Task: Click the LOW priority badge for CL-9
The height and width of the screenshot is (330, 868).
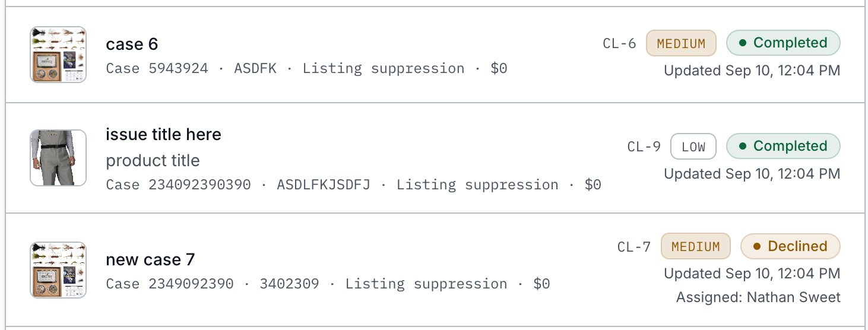Action: [693, 147]
